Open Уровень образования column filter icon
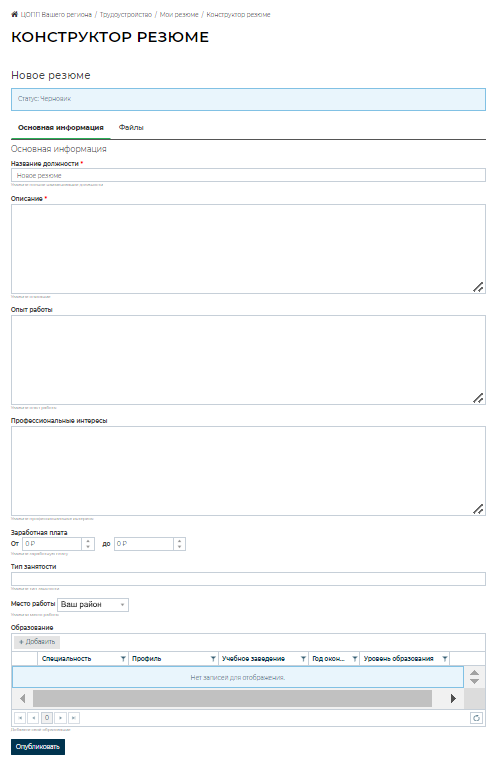501x766 pixels. pos(444,659)
